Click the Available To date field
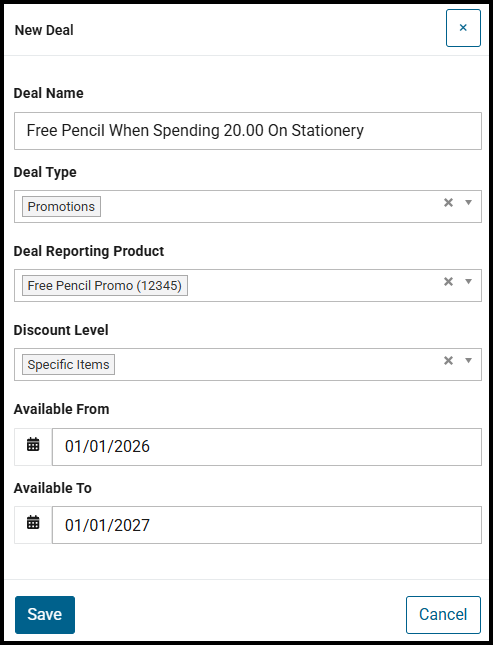Image resolution: width=493 pixels, height=645 pixels. [x=267, y=525]
